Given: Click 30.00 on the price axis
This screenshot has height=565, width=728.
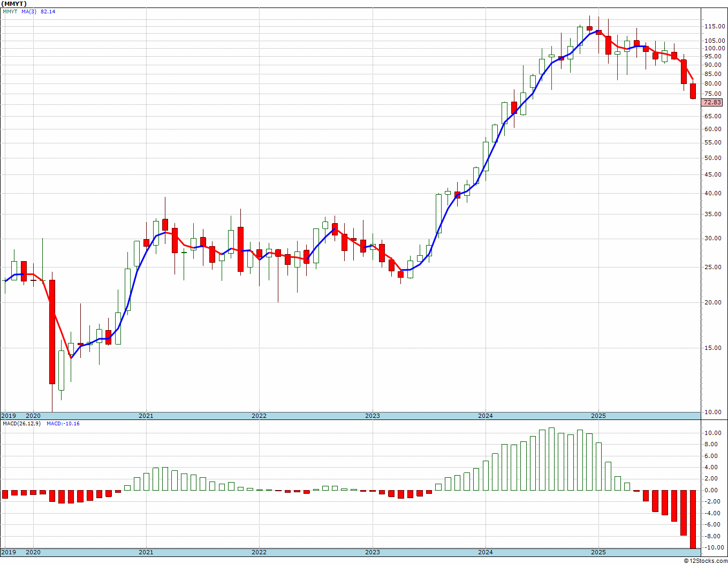Looking at the screenshot, I should [x=713, y=239].
